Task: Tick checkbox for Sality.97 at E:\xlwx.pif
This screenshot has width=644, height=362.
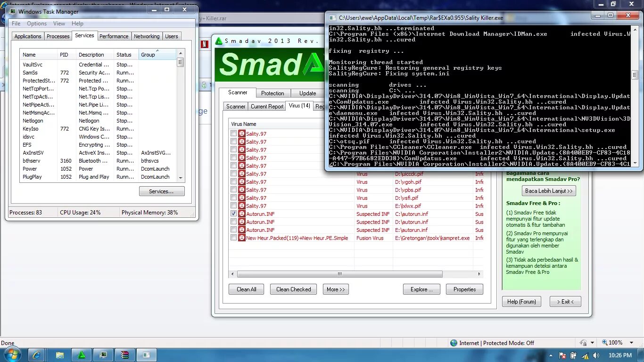Action: click(x=233, y=206)
